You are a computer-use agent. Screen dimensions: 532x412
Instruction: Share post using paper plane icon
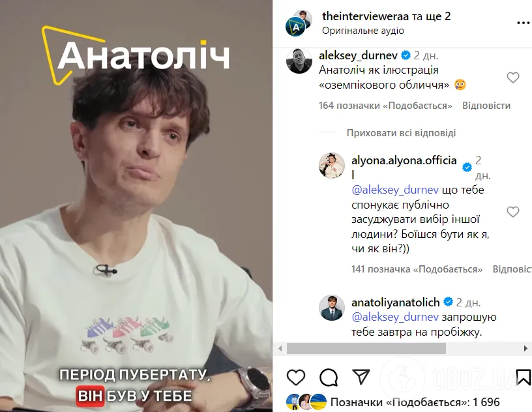[361, 377]
